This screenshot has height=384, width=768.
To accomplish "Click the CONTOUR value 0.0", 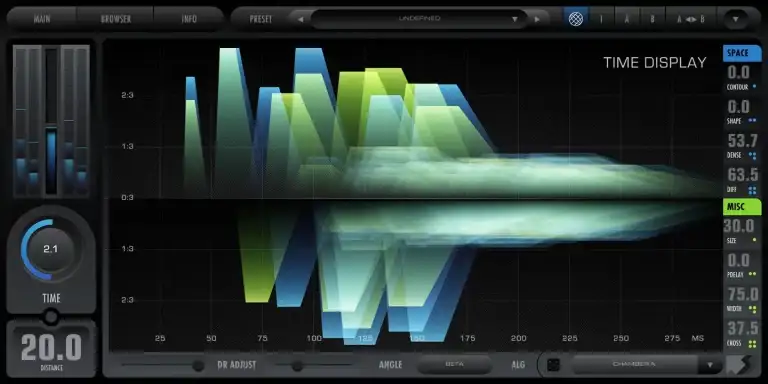I will point(739,72).
